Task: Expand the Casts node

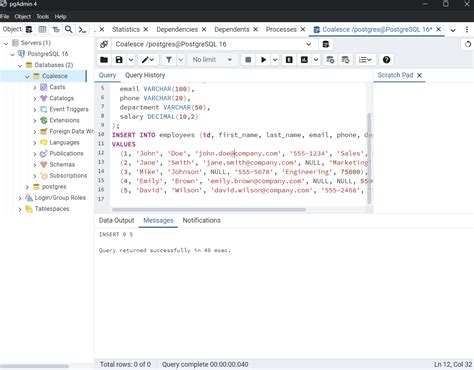Action: tap(35, 87)
